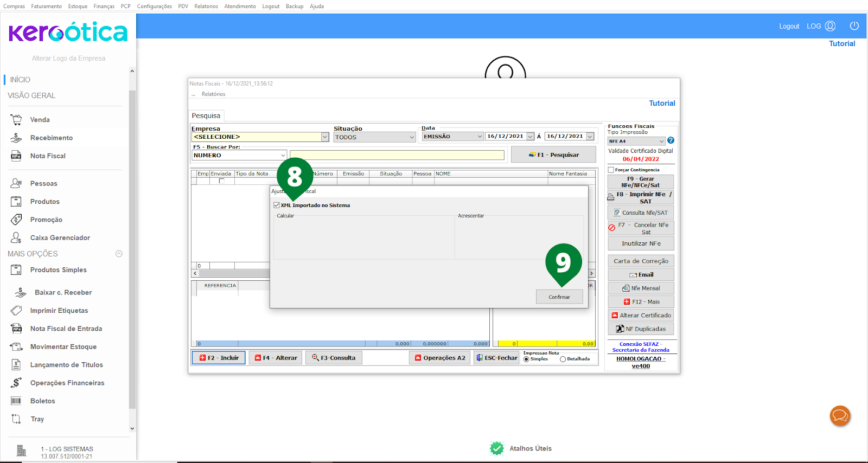Open the Venda cart icon

(16, 120)
